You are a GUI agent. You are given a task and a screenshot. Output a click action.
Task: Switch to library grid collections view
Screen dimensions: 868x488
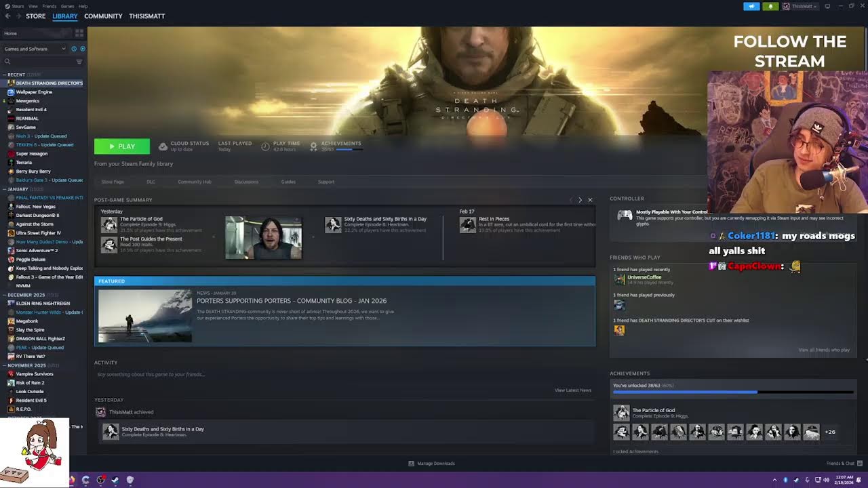[79, 33]
